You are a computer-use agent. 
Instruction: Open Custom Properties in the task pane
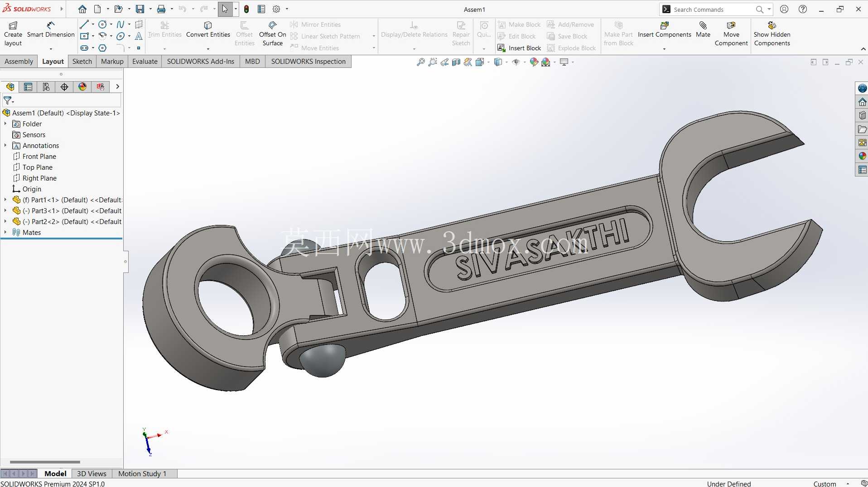(x=862, y=170)
